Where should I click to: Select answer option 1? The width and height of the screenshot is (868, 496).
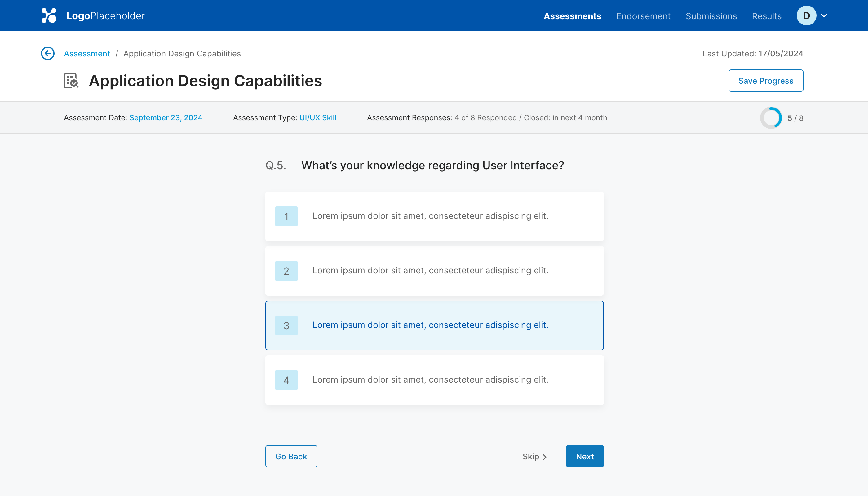point(434,216)
